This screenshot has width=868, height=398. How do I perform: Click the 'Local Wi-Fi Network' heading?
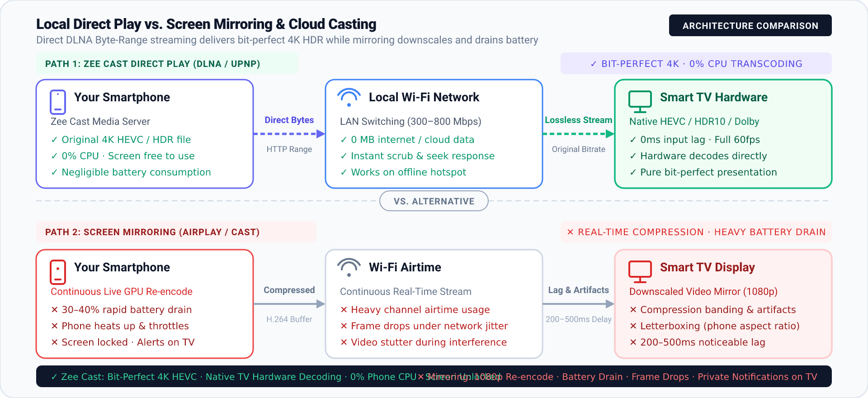point(424,97)
